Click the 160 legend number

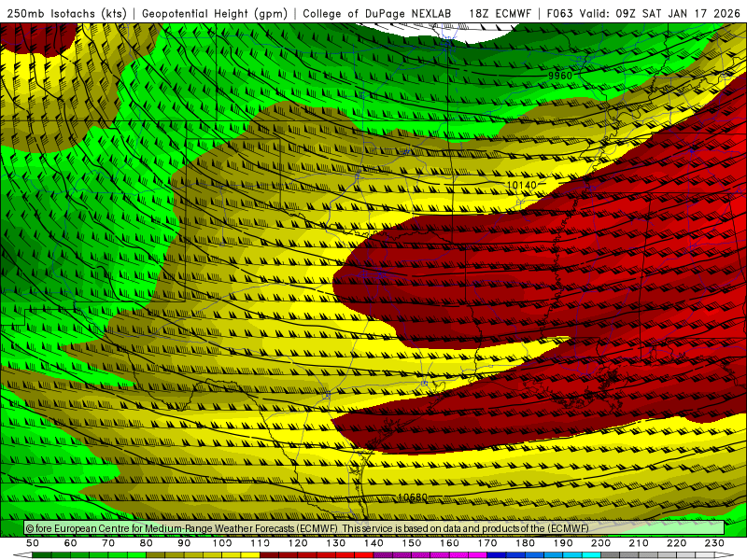click(449, 543)
